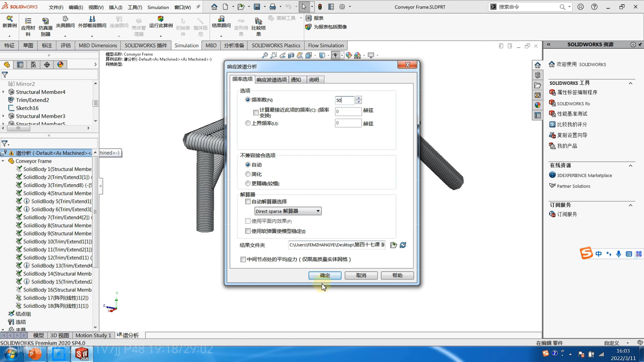Run this study (运行此算例) icon

pyautogui.click(x=161, y=19)
